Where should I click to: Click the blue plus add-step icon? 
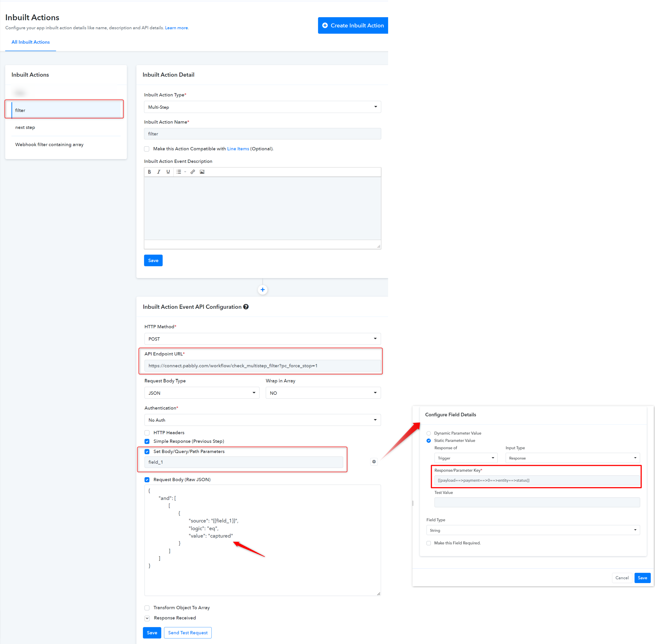coord(262,289)
